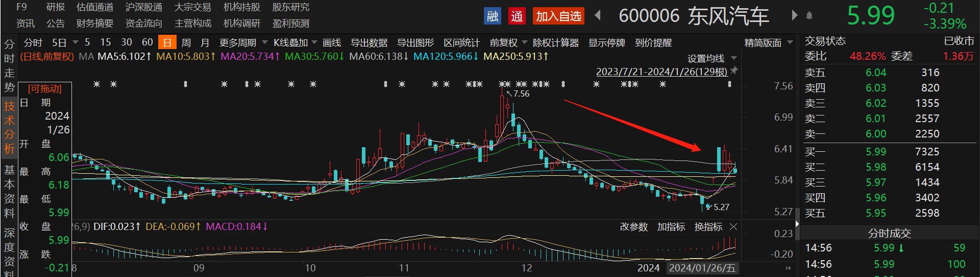Select 60-minute period
980x277 pixels.
pyautogui.click(x=148, y=42)
